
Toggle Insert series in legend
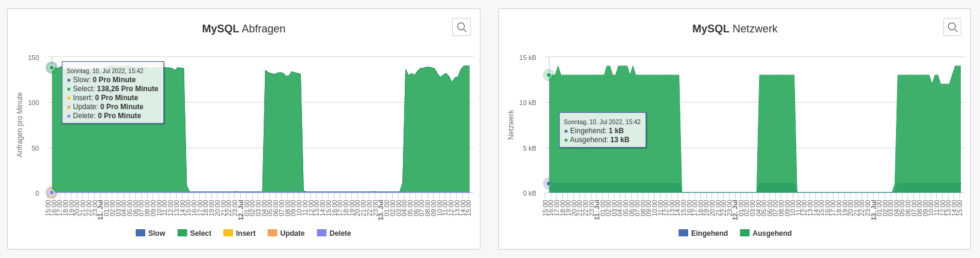tap(239, 233)
